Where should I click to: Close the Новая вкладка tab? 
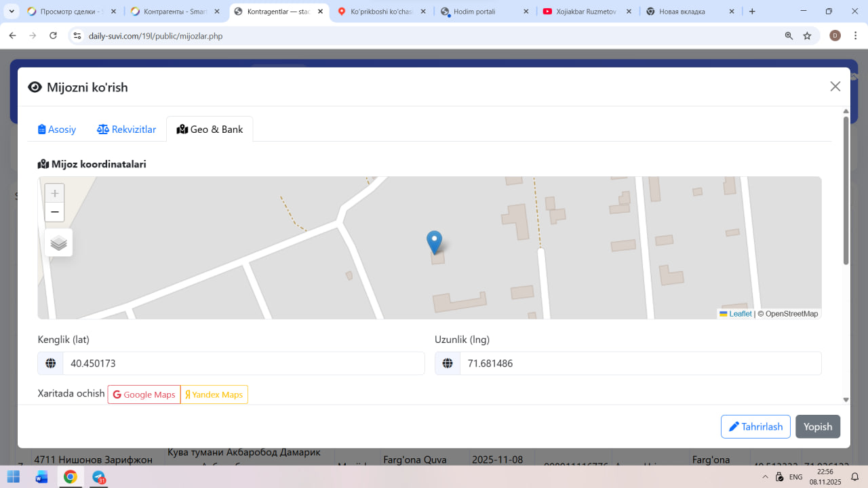click(732, 12)
